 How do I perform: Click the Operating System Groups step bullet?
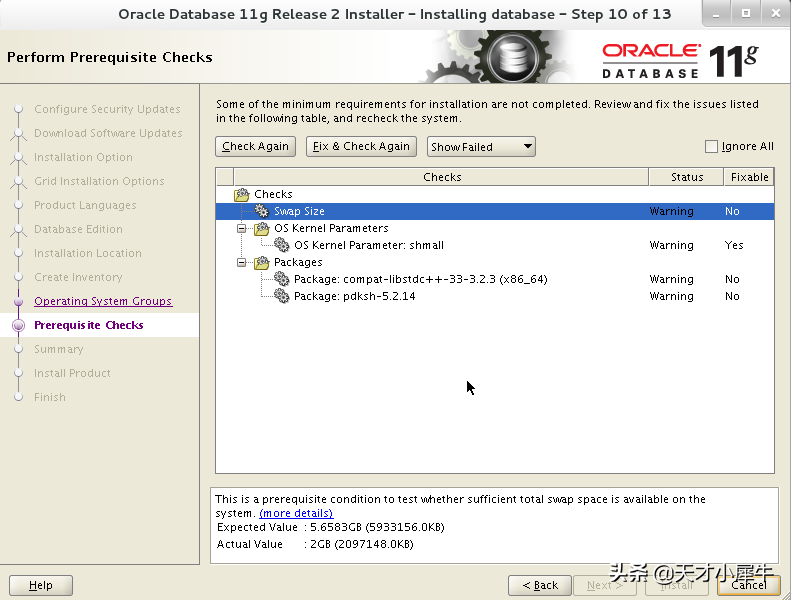tap(19, 302)
